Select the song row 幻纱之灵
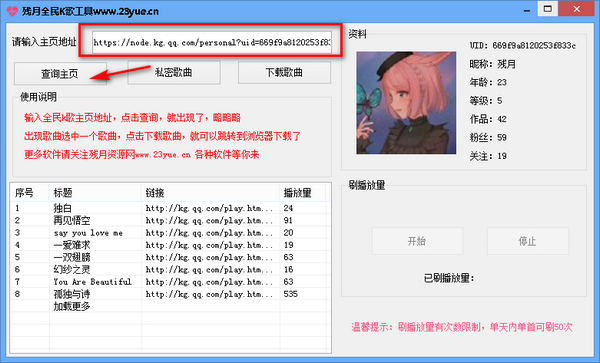The image size is (600, 363). coord(170,269)
